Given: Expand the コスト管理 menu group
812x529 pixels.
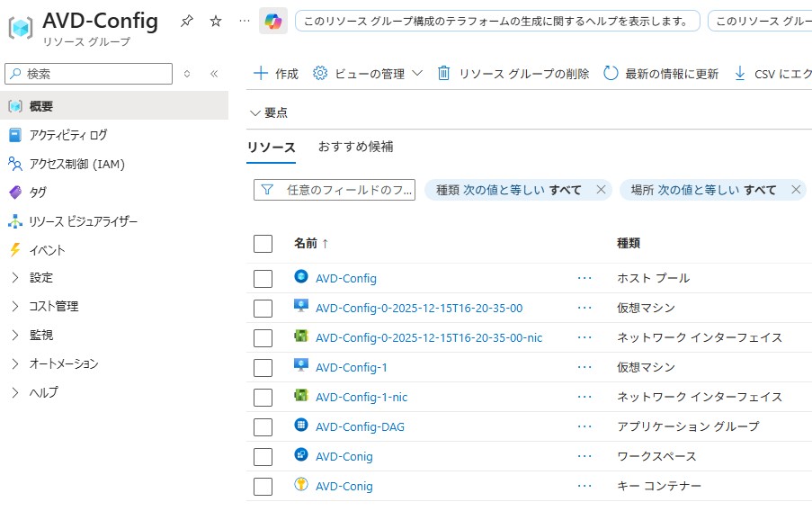Looking at the screenshot, I should pyautogui.click(x=53, y=307).
